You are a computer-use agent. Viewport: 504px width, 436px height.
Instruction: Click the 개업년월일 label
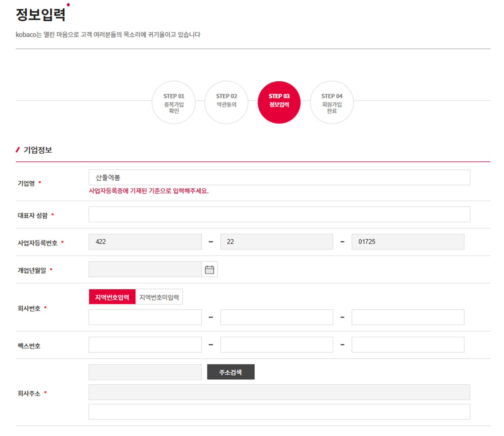[x=32, y=270]
